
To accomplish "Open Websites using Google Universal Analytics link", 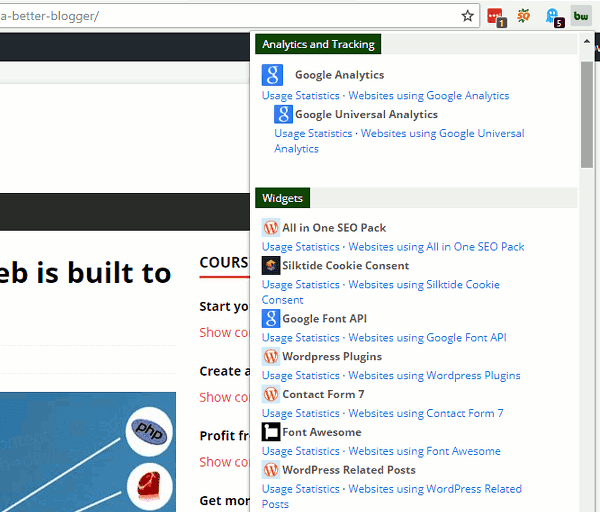I will [x=399, y=141].
